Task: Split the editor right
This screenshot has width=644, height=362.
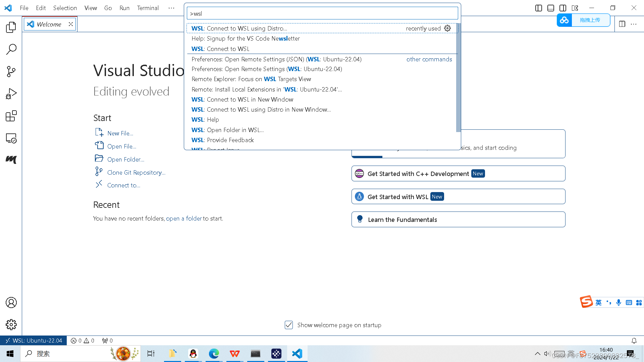Action: pos(622,24)
